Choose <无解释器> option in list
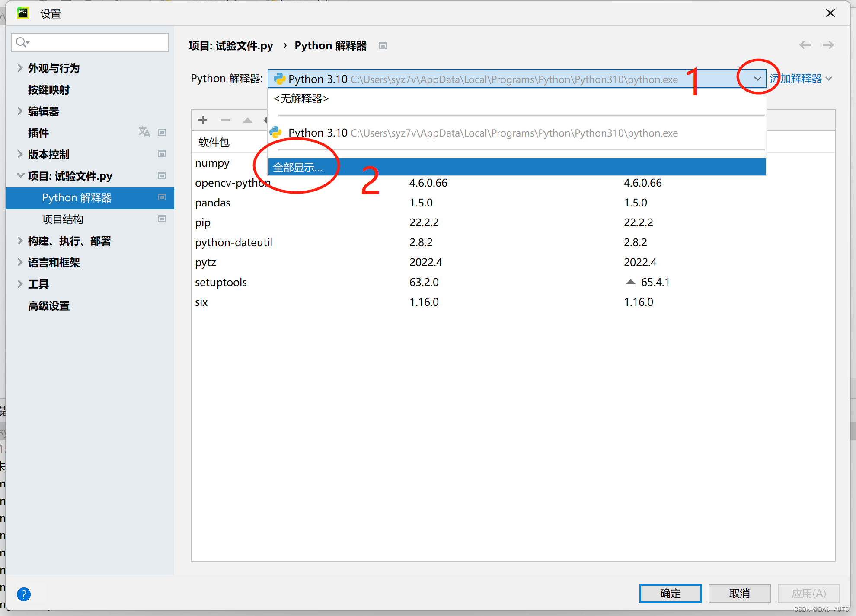 pyautogui.click(x=301, y=99)
